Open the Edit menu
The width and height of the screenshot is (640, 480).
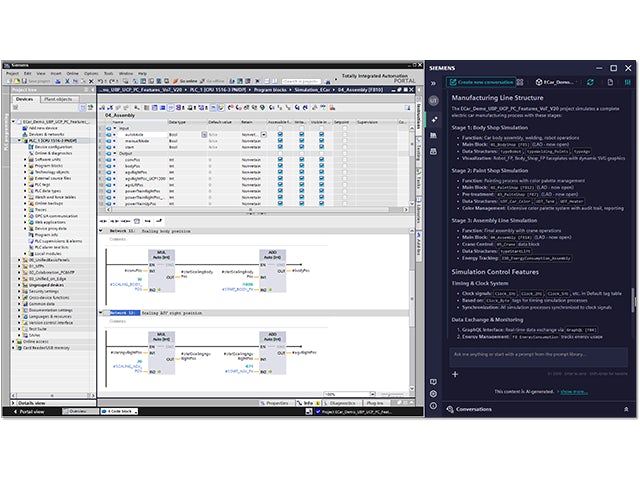pos(28,73)
